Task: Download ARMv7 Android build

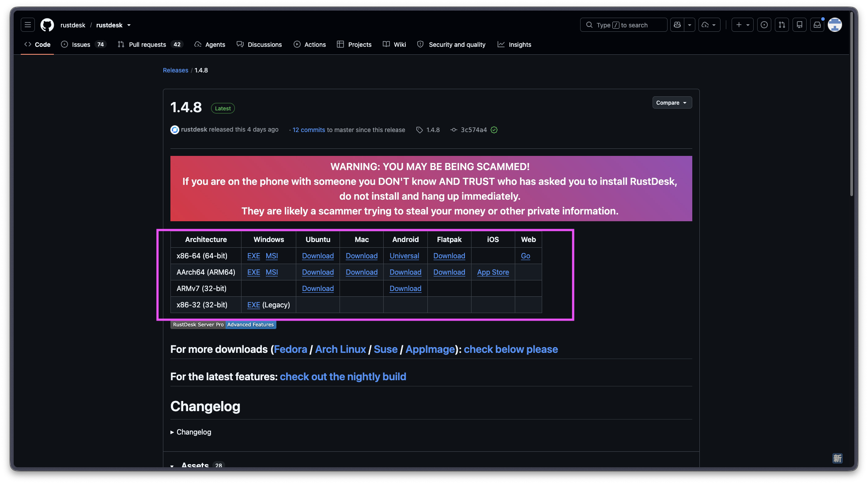Action: (405, 288)
